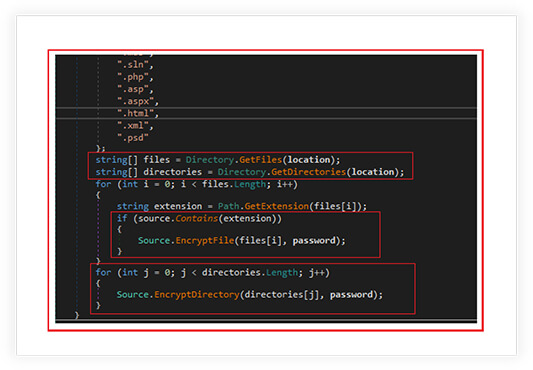Click the Source.EncryptDirectory call line
The image size is (533, 370).
[250, 295]
